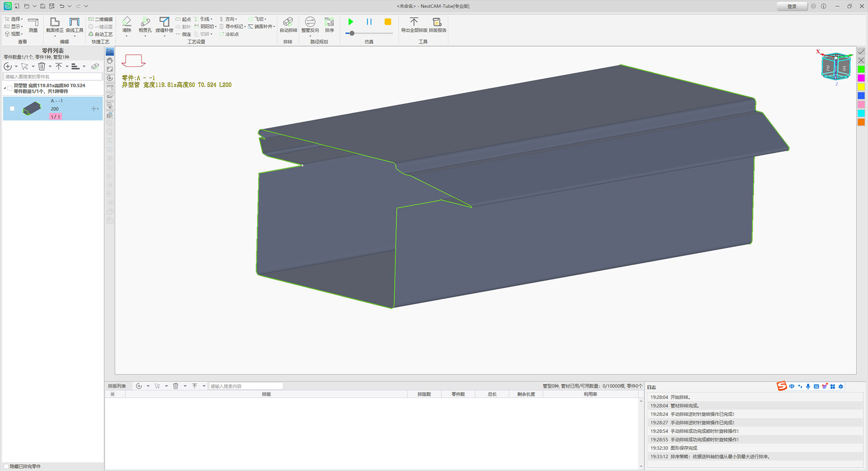Open the 引线 lead line dropdown
Image resolution: width=868 pixels, height=471 pixels.
[x=206, y=19]
